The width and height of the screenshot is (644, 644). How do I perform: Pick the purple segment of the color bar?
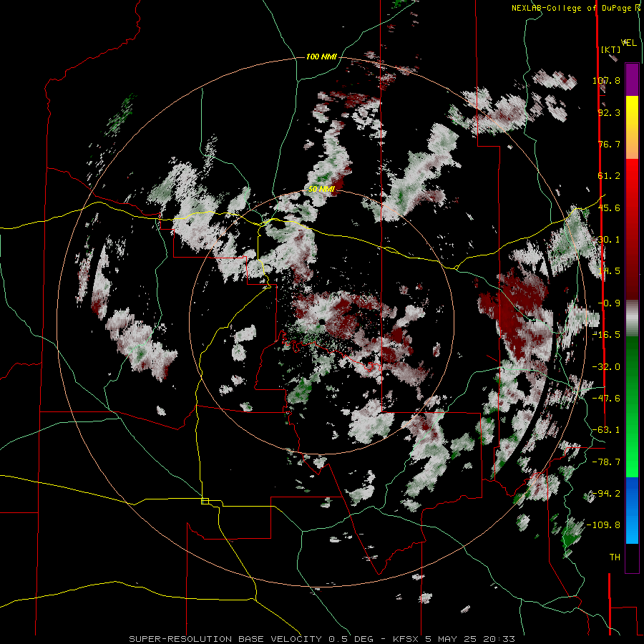tap(632, 79)
